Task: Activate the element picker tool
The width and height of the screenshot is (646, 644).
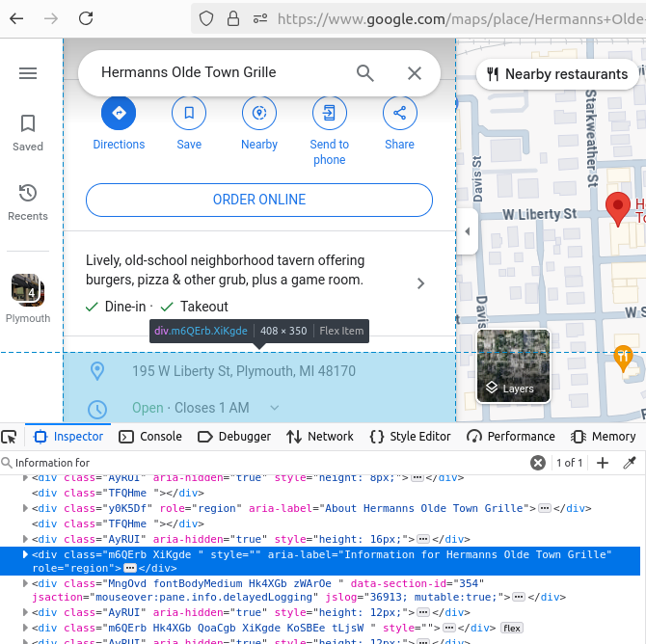Action: [9, 437]
